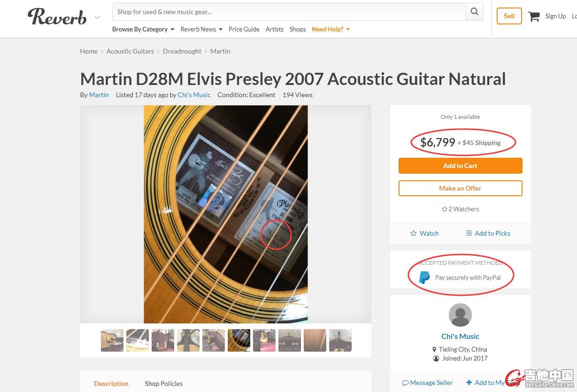
Task: Expand the dropdown arrow beside Reverb logo
Action: point(97,17)
